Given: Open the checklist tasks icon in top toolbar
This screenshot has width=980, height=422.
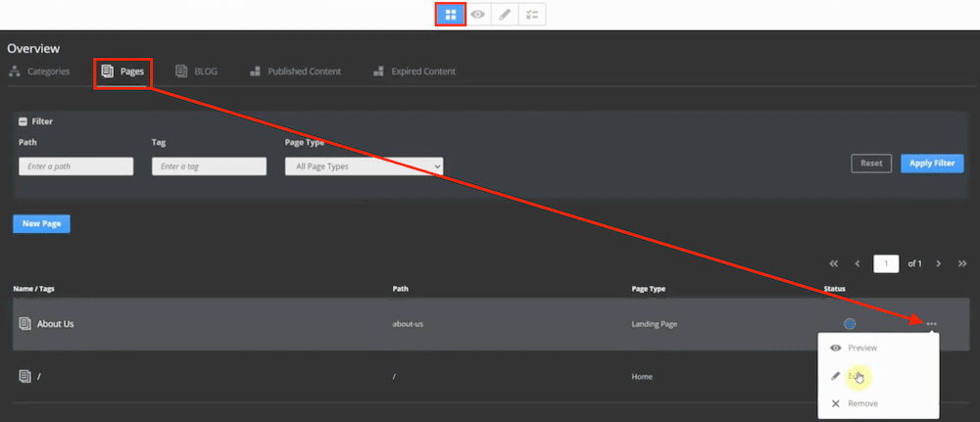Looking at the screenshot, I should click(x=532, y=15).
